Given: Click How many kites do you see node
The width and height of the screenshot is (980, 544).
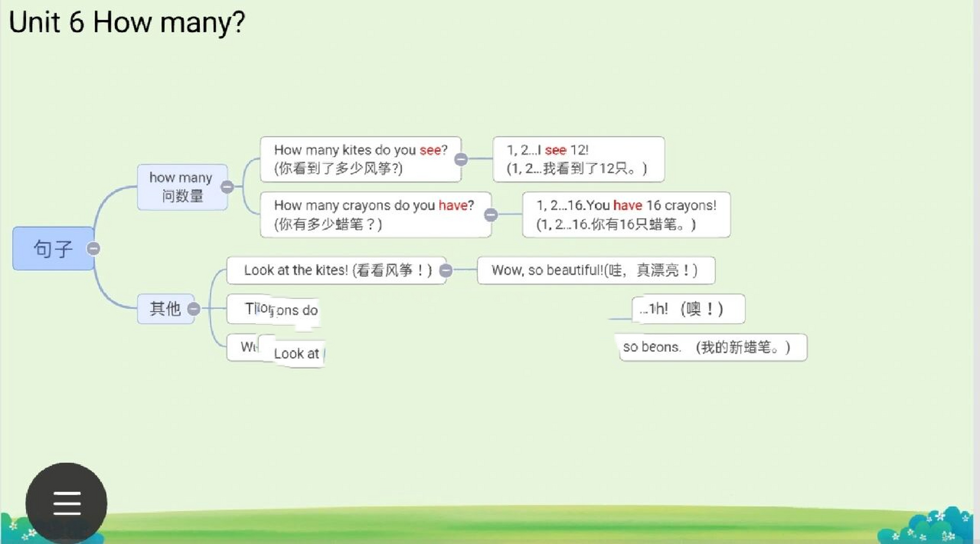Looking at the screenshot, I should tap(360, 159).
